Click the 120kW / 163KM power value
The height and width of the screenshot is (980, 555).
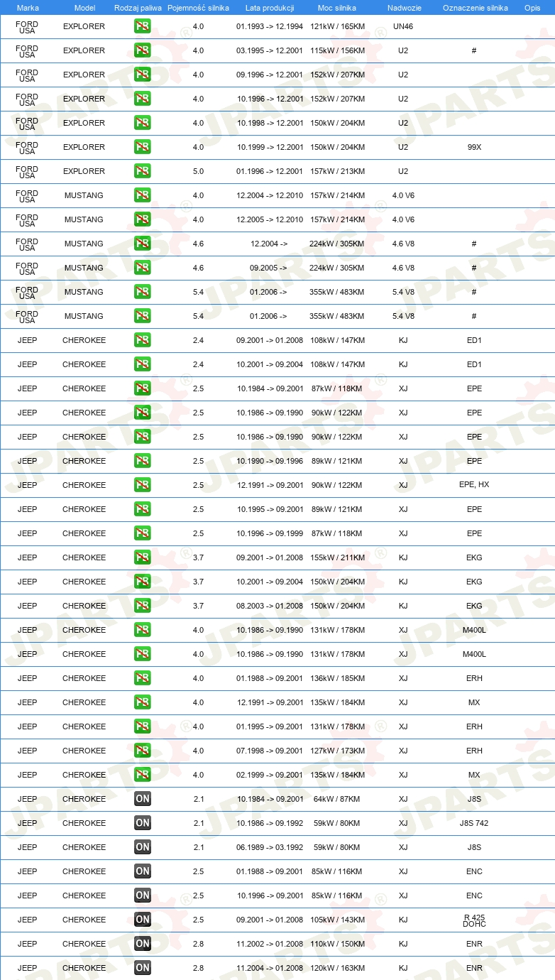(337, 968)
